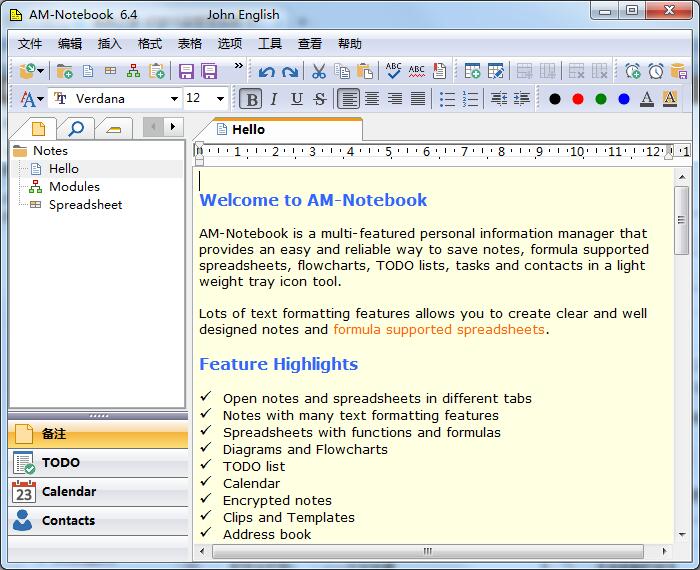Copy selection using copy icon
Viewport: 700px width, 570px height.
[x=342, y=71]
